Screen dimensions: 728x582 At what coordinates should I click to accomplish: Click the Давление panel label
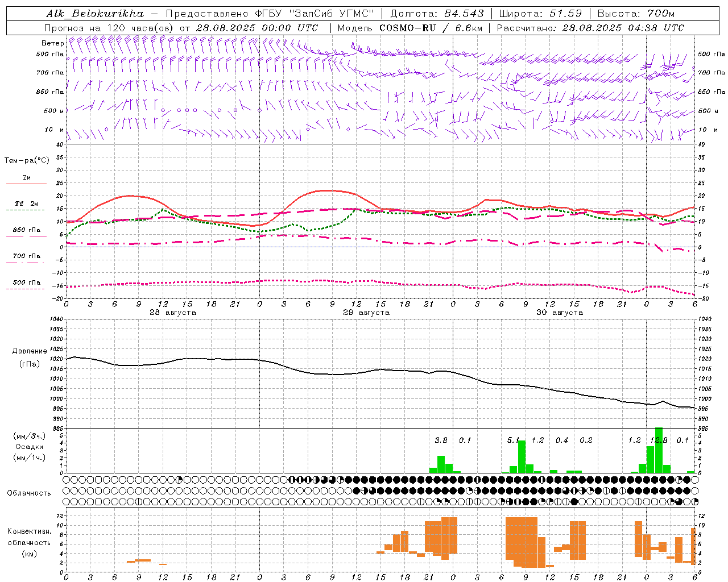pos(29,351)
